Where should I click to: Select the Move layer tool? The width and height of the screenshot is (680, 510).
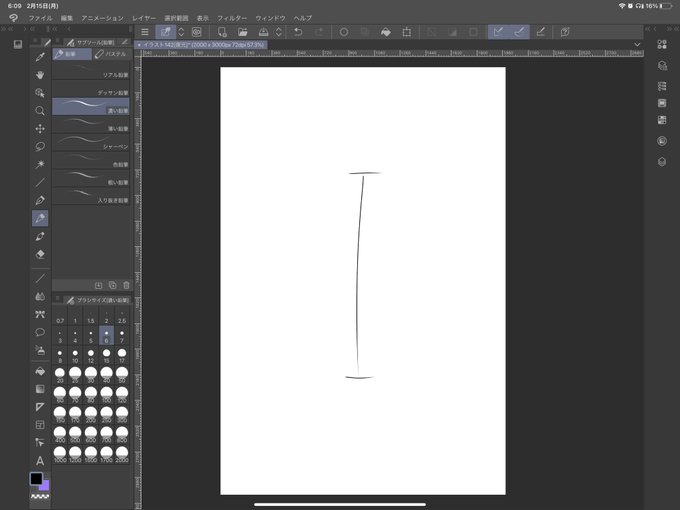pos(40,129)
